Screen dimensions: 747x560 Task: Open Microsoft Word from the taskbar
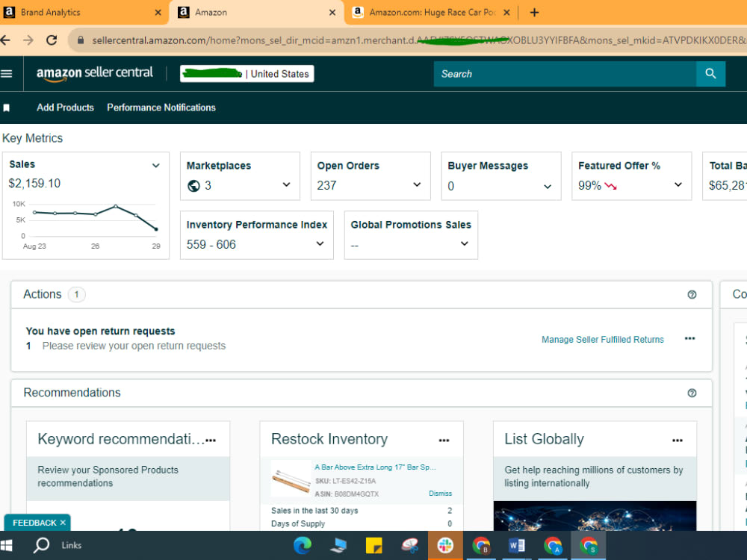coord(516,545)
